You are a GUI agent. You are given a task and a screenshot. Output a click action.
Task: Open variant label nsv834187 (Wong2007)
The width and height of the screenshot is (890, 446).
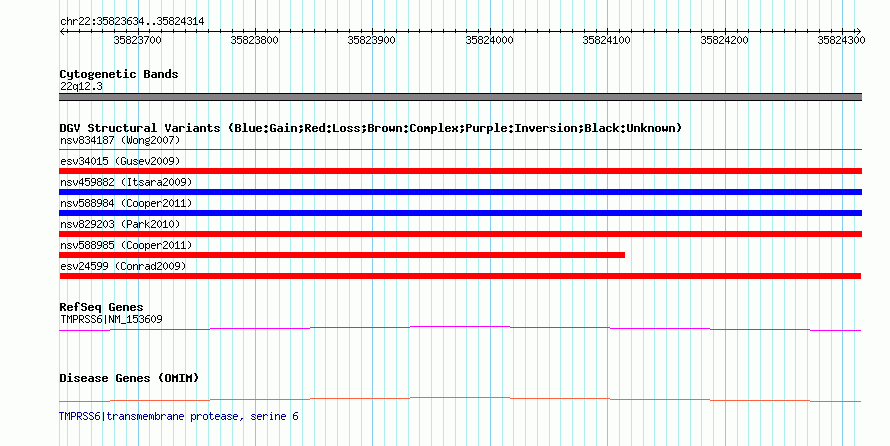(x=120, y=140)
